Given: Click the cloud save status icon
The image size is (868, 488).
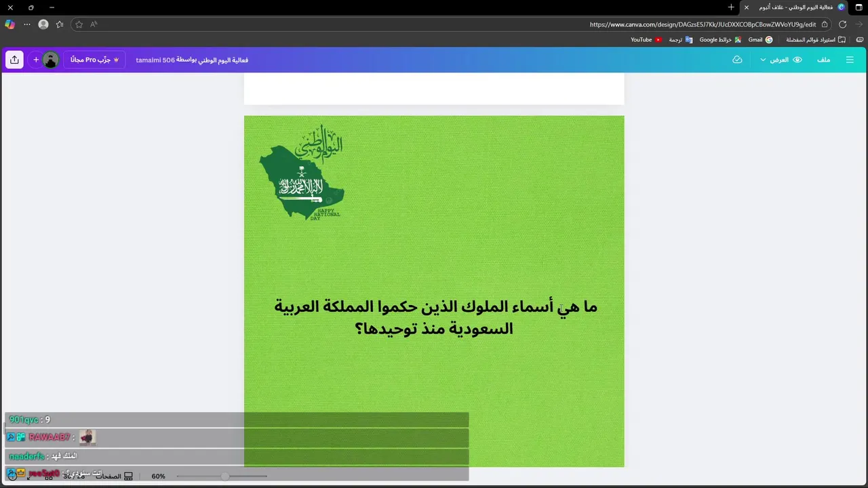Looking at the screenshot, I should 737,60.
